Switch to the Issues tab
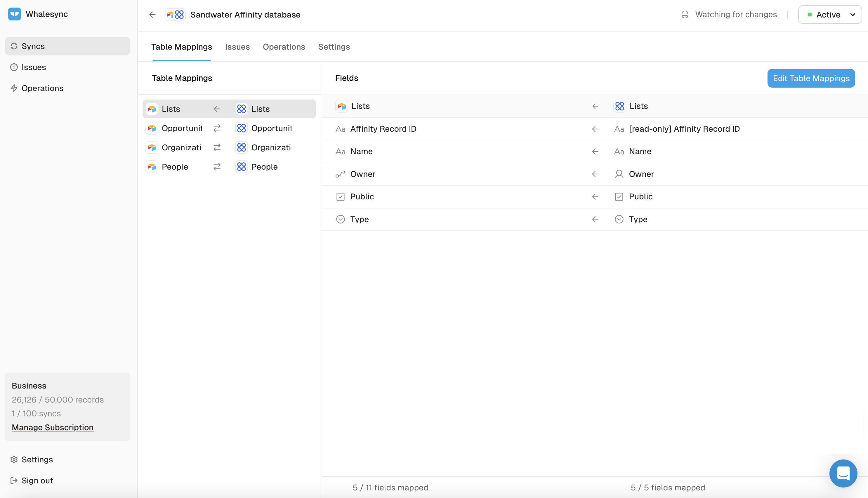Screen dimensions: 868x498 tap(237, 47)
